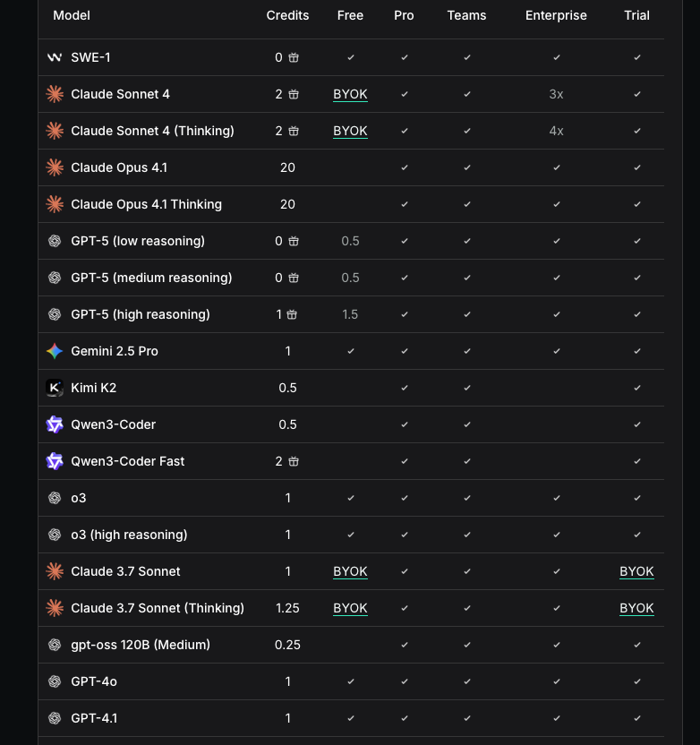The height and width of the screenshot is (745, 700).
Task: Click the SWE-1 Windsurf logo icon
Action: coord(55,57)
